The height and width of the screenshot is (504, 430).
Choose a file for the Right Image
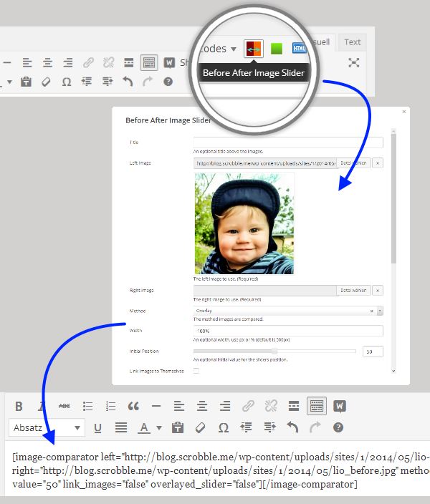353,290
